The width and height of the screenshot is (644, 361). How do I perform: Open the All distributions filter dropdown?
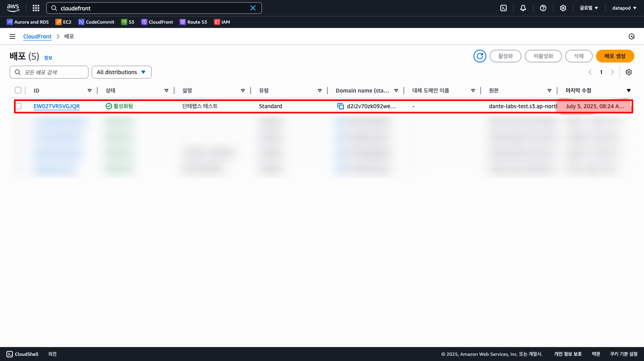(122, 72)
